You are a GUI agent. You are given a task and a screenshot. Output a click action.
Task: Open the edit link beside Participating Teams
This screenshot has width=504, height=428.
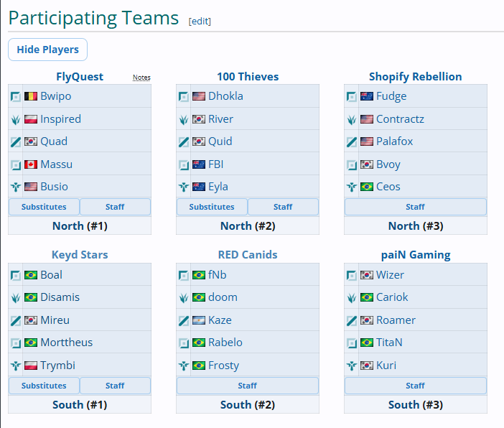(x=200, y=22)
